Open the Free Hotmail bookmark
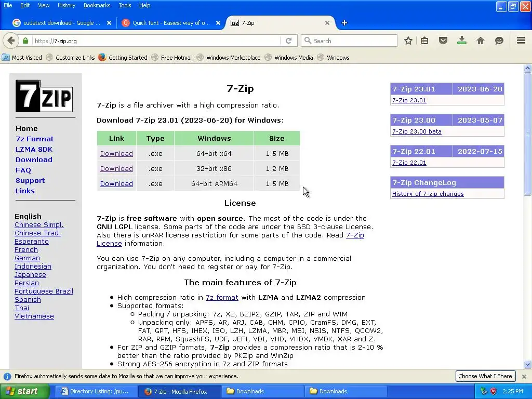This screenshot has width=532, height=399. click(172, 58)
